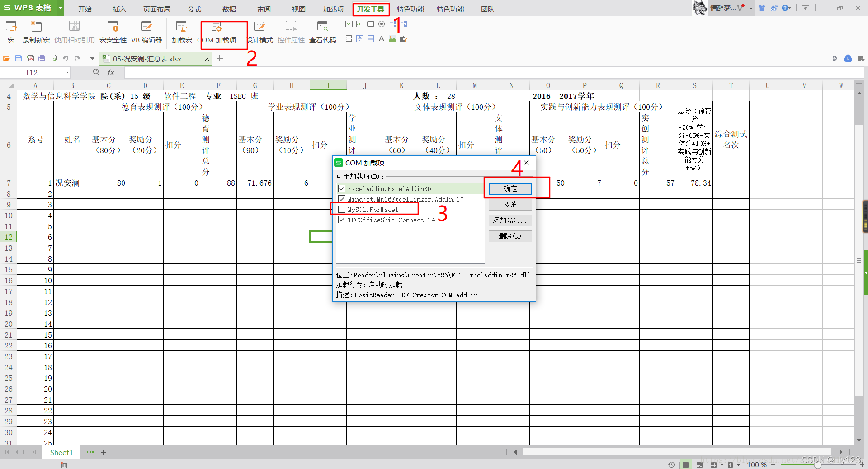Open the 开始 ribbon tab
The image size is (868, 469).
coord(85,9)
